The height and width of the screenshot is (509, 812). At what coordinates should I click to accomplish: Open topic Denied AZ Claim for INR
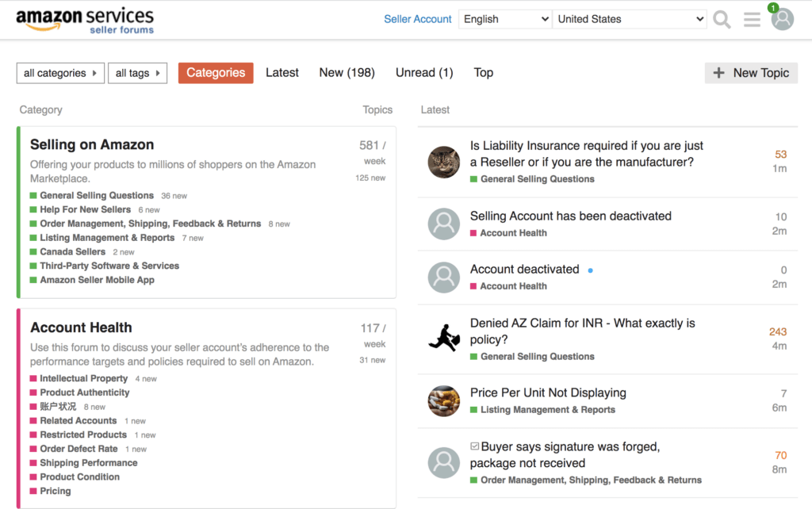point(583,331)
